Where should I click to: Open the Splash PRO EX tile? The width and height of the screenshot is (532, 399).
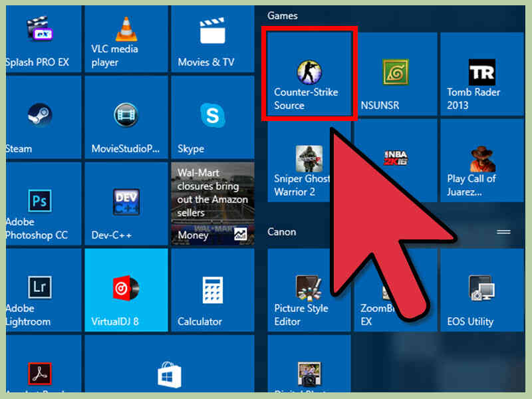click(x=43, y=39)
